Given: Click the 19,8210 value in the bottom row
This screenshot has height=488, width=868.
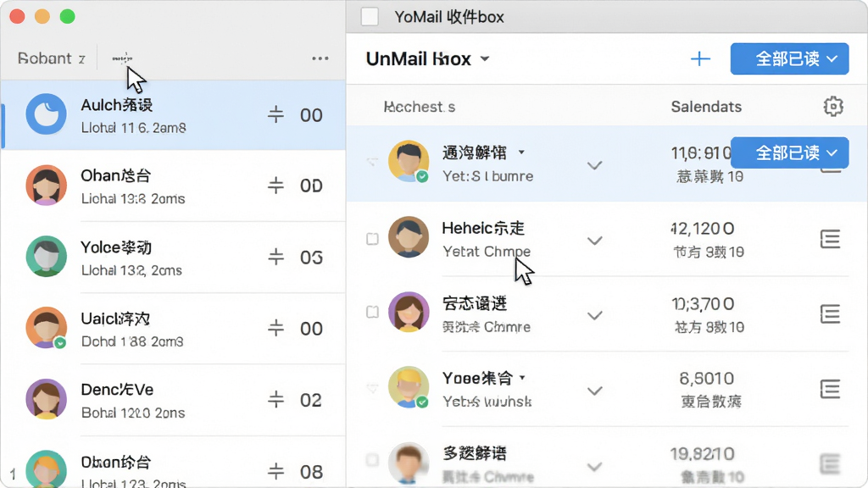Looking at the screenshot, I should (703, 454).
